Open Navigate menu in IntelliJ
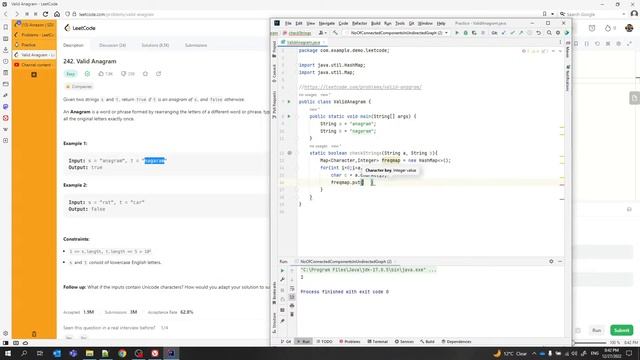The height and width of the screenshot is (360, 640). point(327,23)
